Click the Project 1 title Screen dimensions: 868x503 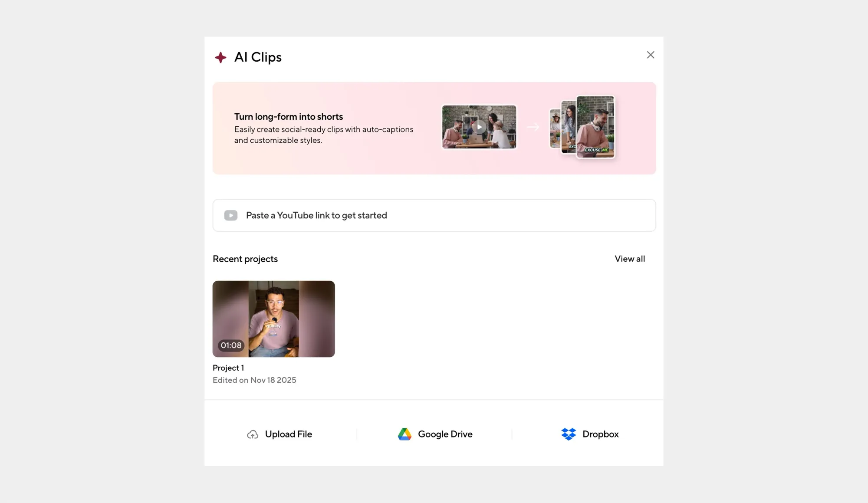point(228,368)
